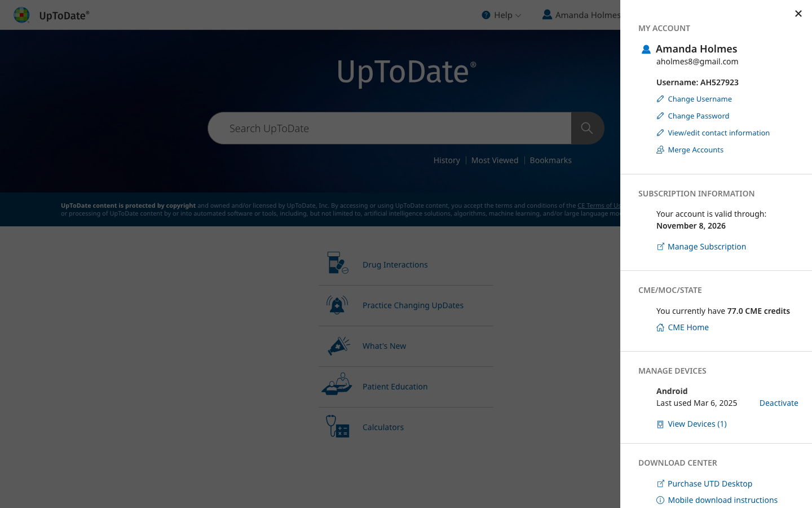Click the UpToDate globe logo icon

21,15
